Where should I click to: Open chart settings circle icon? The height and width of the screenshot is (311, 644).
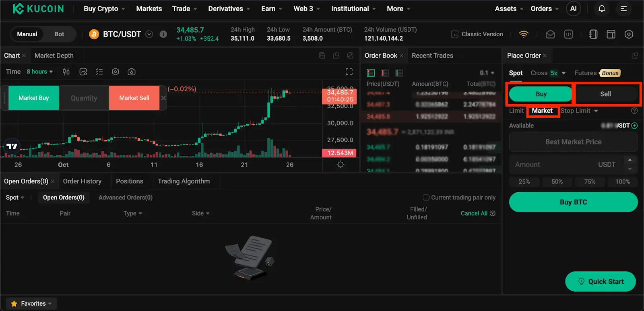[x=116, y=72]
